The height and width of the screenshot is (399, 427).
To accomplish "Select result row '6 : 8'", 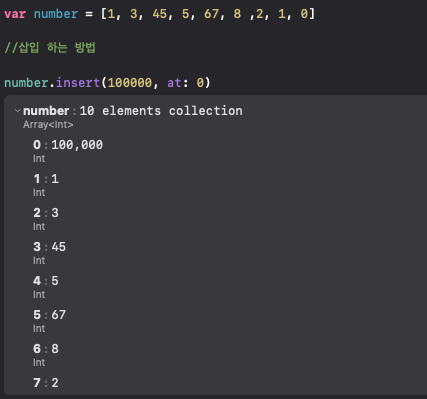I will (46, 349).
